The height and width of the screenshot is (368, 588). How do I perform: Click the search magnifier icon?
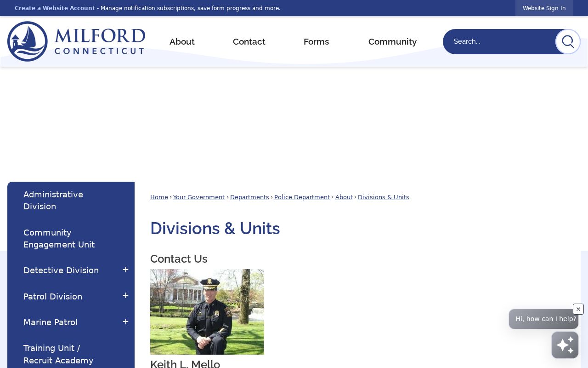(x=568, y=41)
